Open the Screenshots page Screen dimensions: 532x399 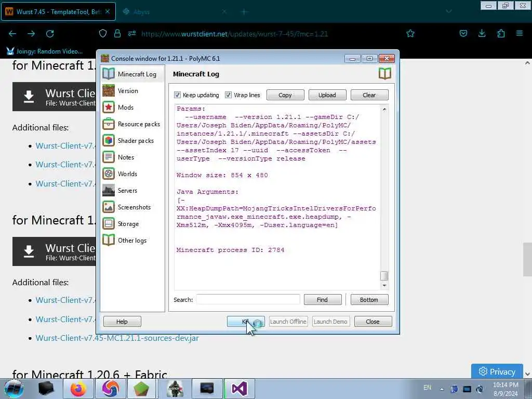[132, 207]
